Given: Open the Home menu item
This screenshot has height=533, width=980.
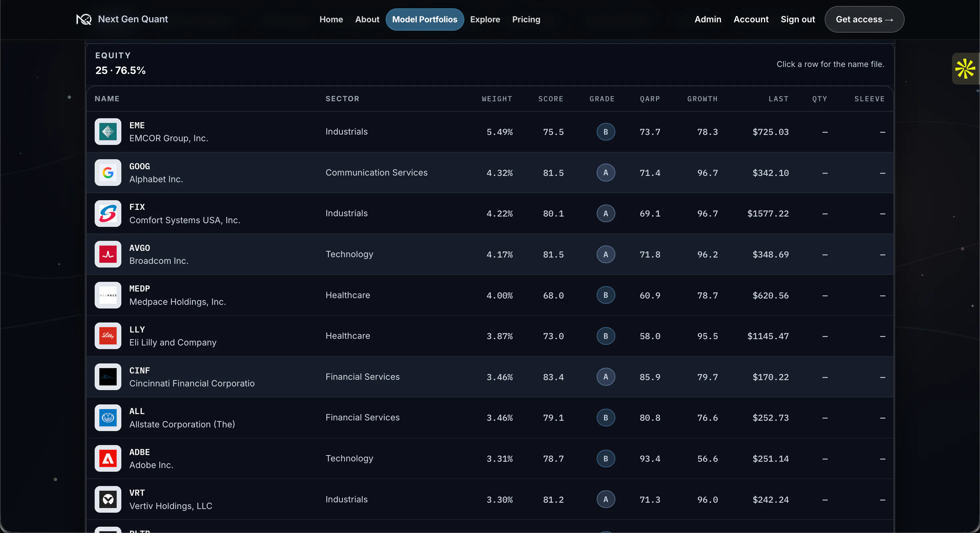Looking at the screenshot, I should coord(331,19).
